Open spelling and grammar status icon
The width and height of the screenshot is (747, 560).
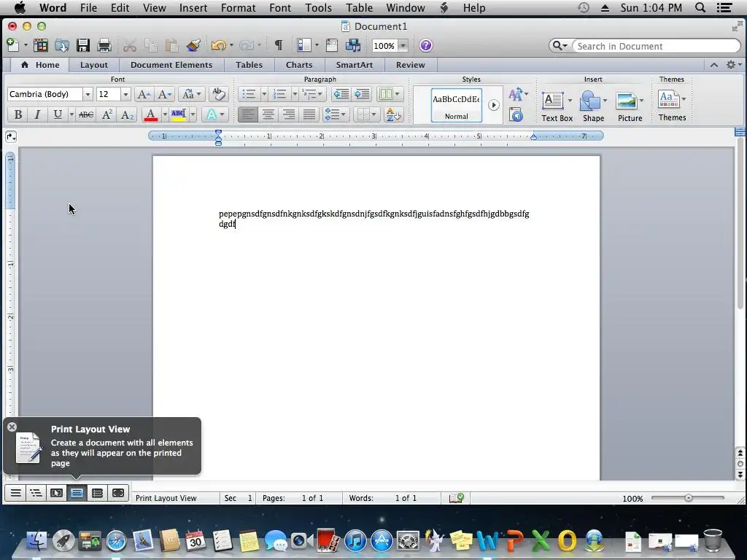(x=457, y=498)
